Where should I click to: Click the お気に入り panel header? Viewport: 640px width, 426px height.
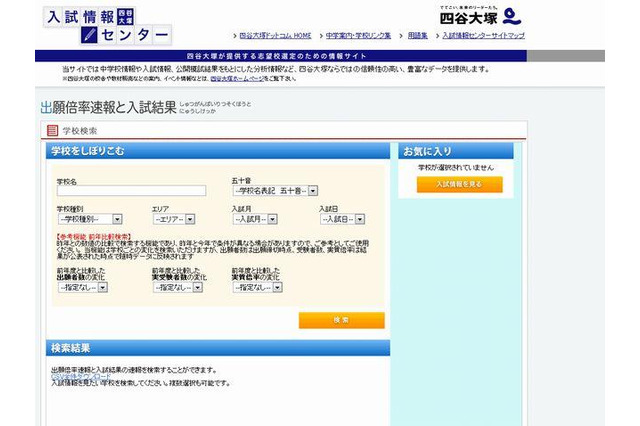coord(456,151)
